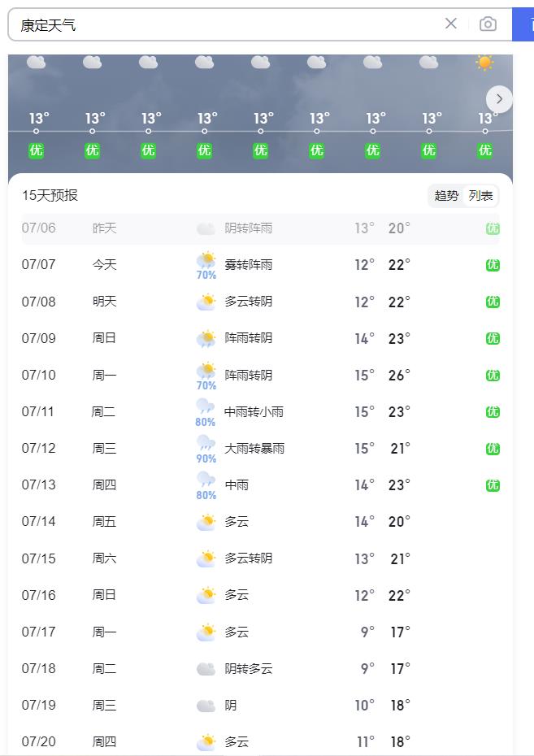Image resolution: width=534 pixels, height=756 pixels.
Task: Click the 优 air quality badge for 07/12
Action: click(x=493, y=449)
